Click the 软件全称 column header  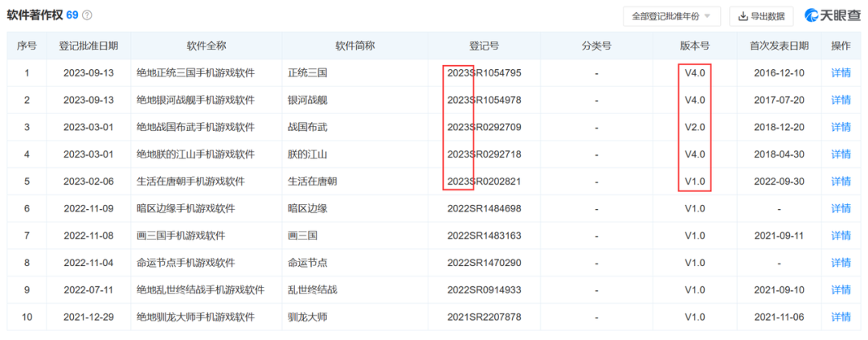pyautogui.click(x=207, y=46)
